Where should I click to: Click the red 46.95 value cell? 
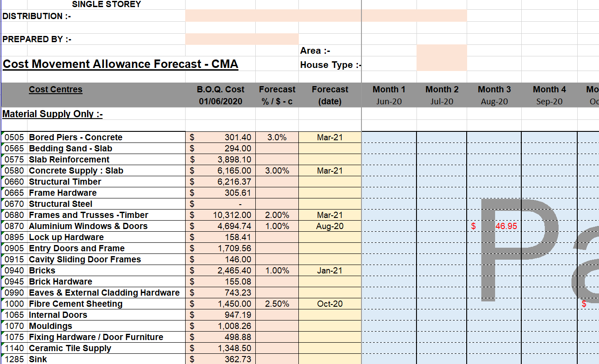click(494, 226)
